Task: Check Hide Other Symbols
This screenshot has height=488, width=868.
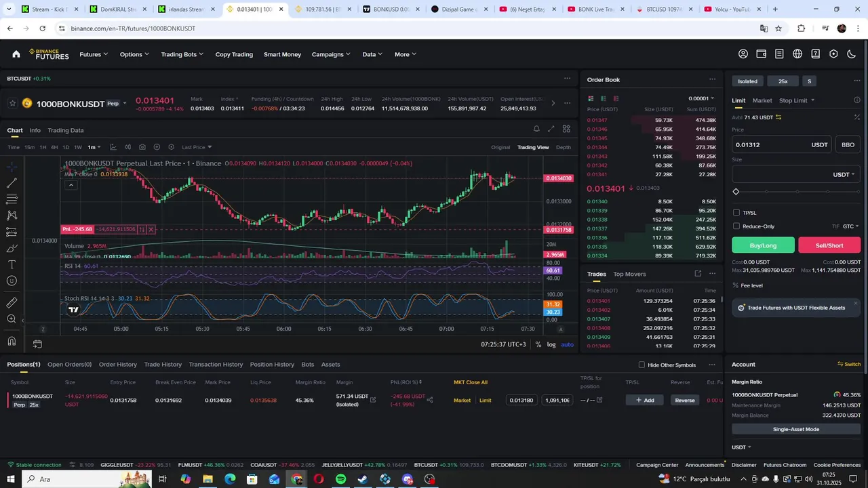Action: tap(642, 365)
